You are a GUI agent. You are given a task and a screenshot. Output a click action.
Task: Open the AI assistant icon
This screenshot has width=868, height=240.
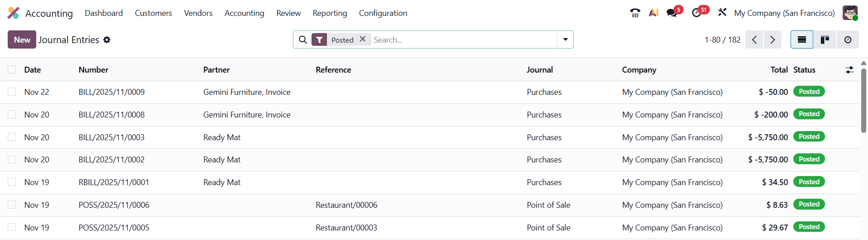(x=653, y=13)
